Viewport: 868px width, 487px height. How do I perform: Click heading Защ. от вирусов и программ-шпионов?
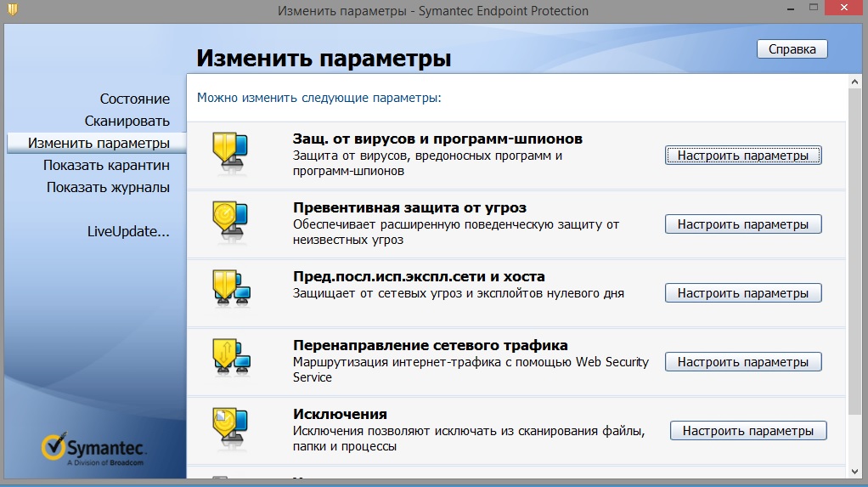click(x=437, y=139)
